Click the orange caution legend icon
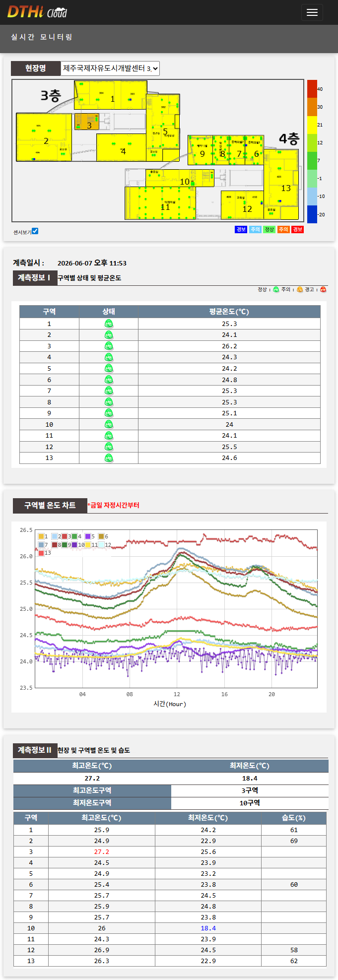This screenshot has height=980, width=338. [x=300, y=290]
